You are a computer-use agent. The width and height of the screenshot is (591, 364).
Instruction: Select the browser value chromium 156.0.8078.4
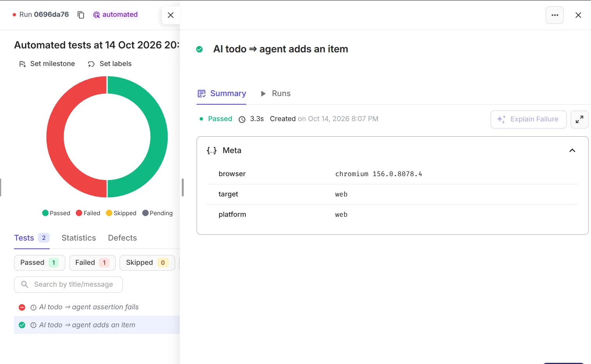pyautogui.click(x=378, y=174)
